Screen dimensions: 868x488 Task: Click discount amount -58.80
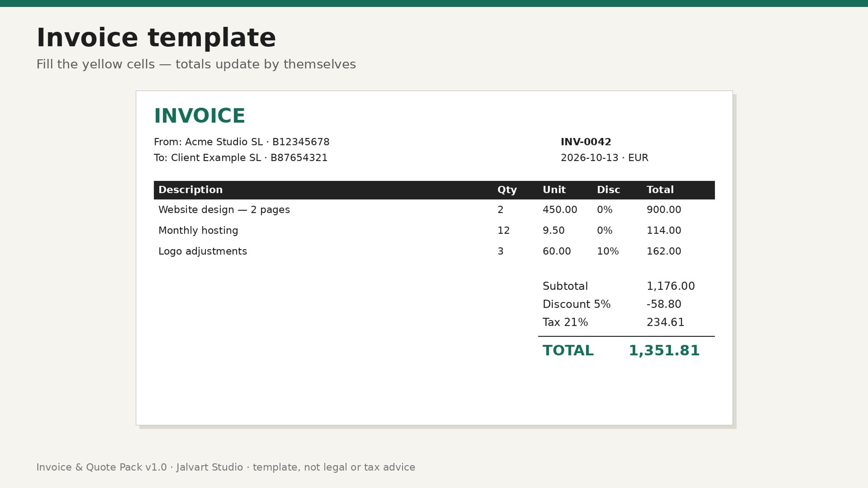[x=664, y=304]
